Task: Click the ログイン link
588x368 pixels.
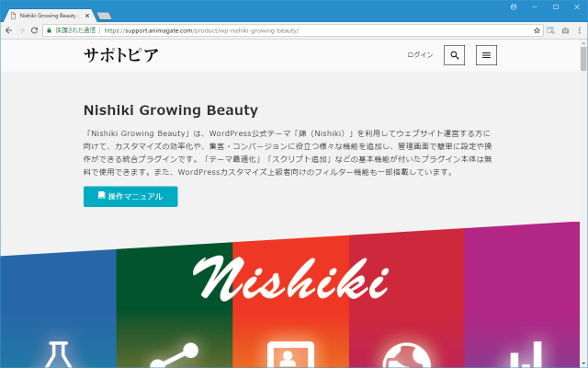Action: [420, 55]
